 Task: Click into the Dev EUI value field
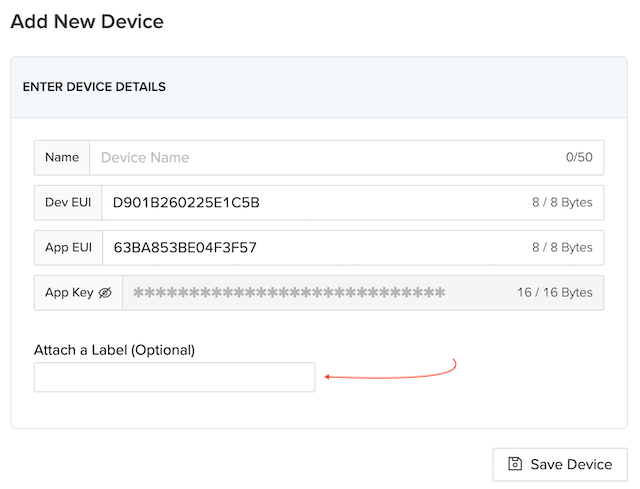coord(310,202)
